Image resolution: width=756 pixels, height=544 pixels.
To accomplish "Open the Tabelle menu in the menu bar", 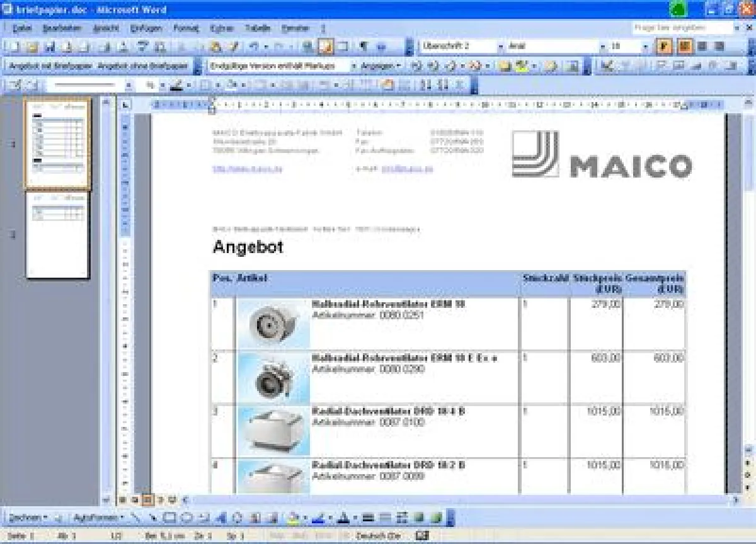I will 260,28.
